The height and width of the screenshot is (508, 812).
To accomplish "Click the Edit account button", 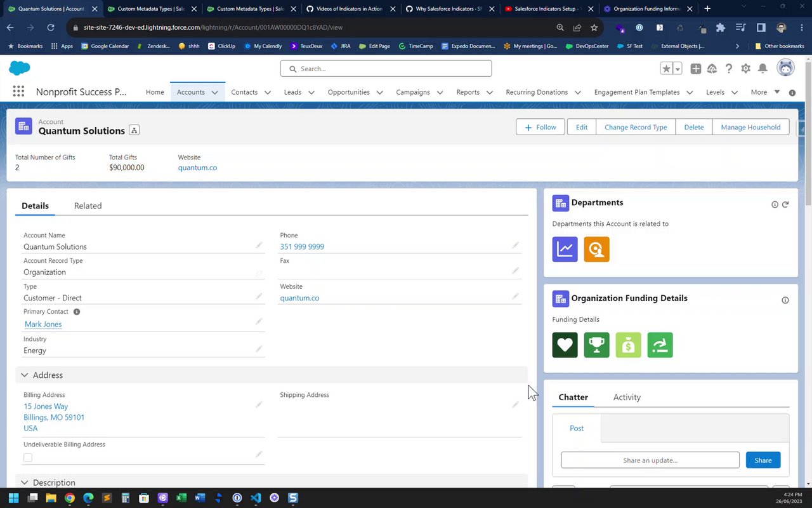I will coord(582,127).
